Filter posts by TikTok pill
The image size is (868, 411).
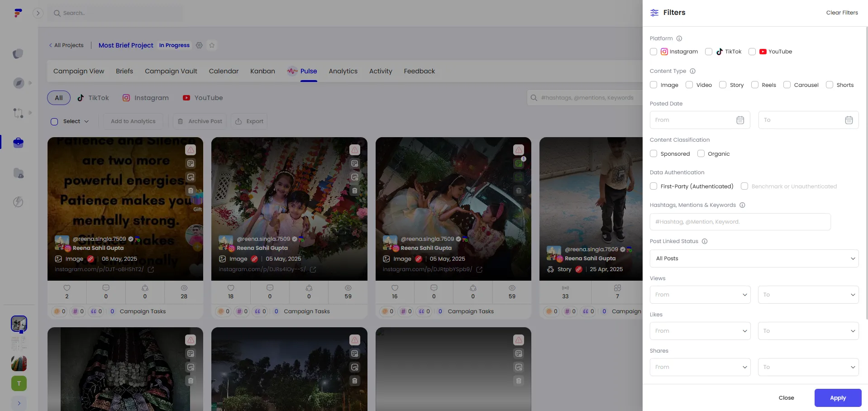[x=93, y=98]
